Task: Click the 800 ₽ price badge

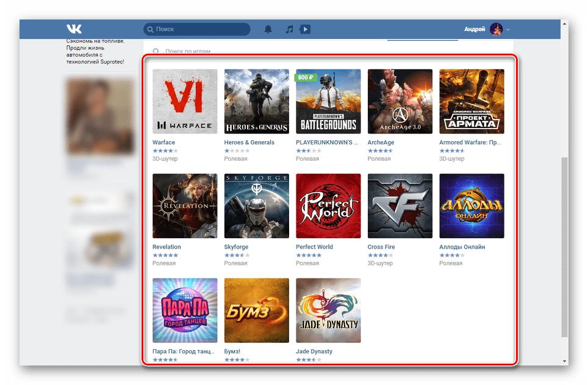Action: coord(306,77)
